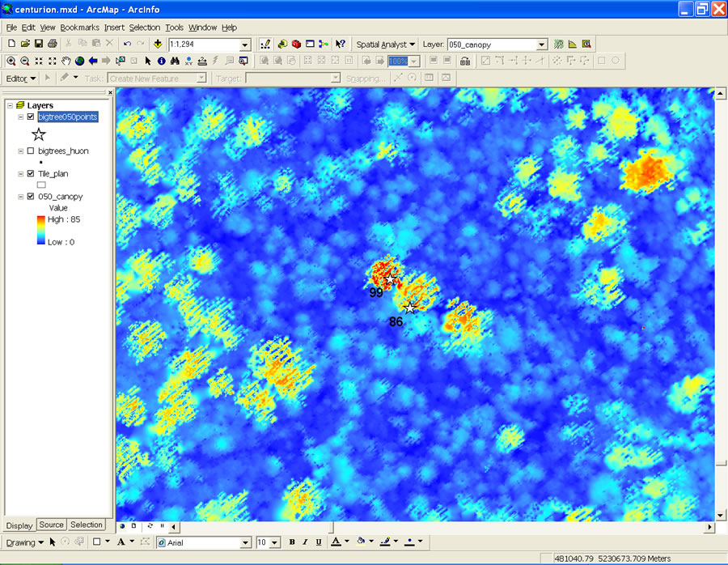
Task: Switch to the Source tab
Action: pyautogui.click(x=51, y=525)
